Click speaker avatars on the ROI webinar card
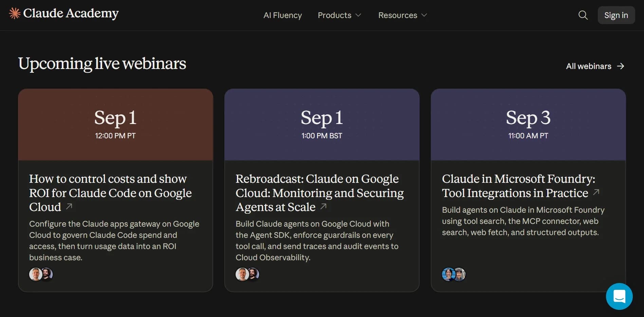Viewport: 644px width, 317px height. pos(41,274)
